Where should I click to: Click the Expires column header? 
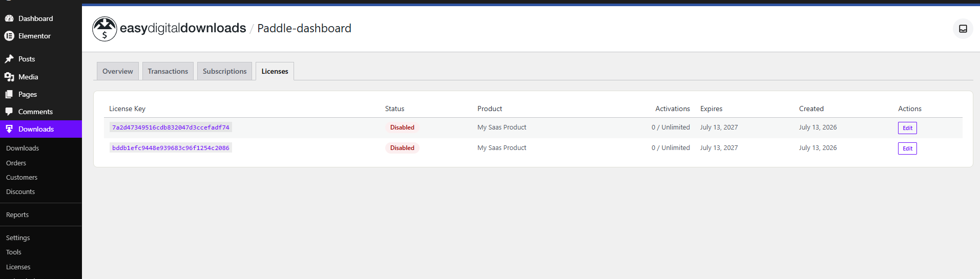pos(711,109)
